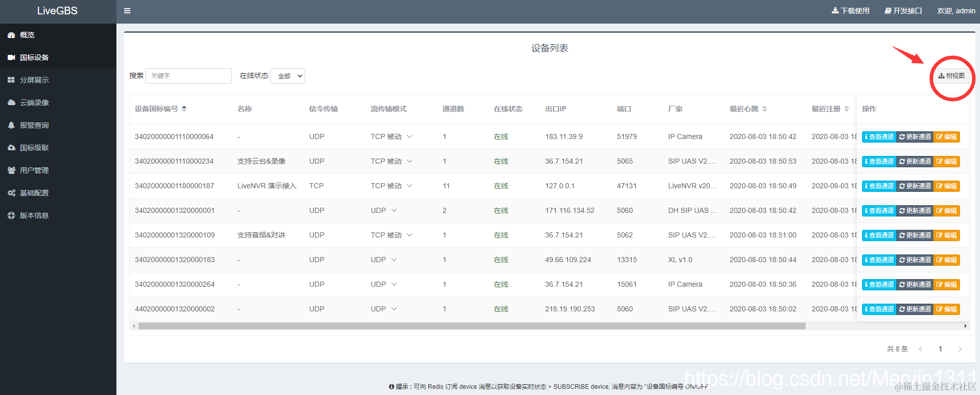Screen dimensions: 980x395
Task: Click the LiveGBS logo title
Action: pos(57,11)
